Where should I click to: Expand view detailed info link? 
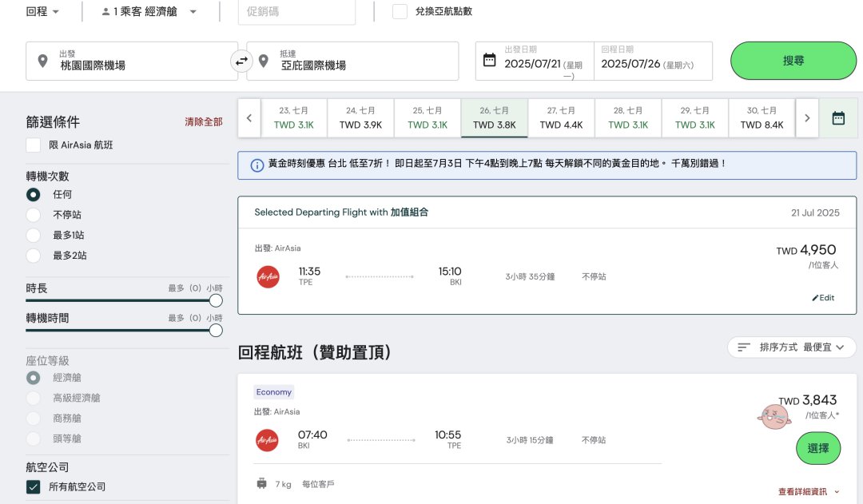[x=809, y=491]
